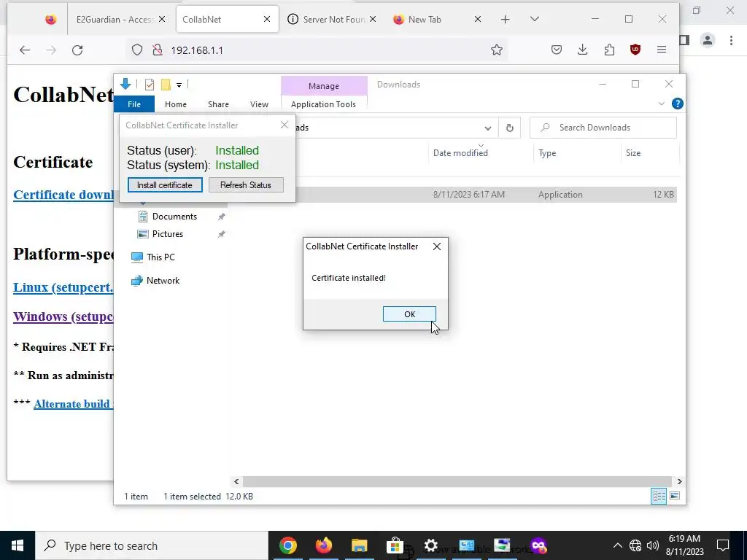Image resolution: width=747 pixels, height=560 pixels.
Task: Go back in Firefox
Action: 25,50
